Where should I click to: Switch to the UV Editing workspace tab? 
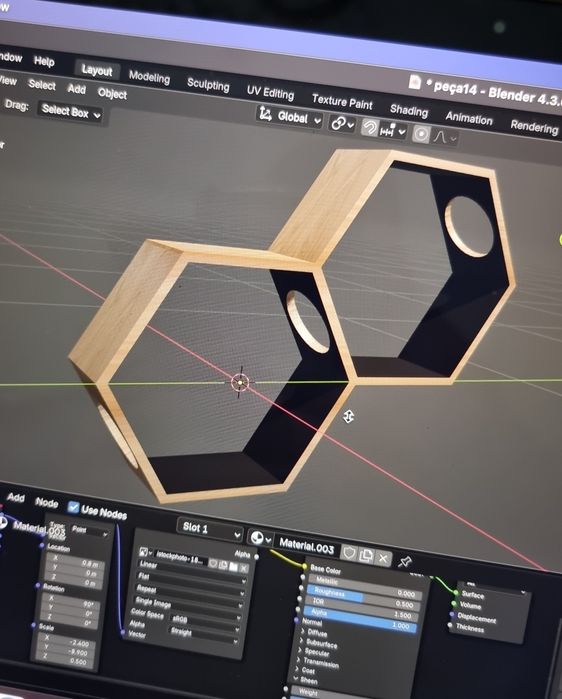click(x=270, y=92)
